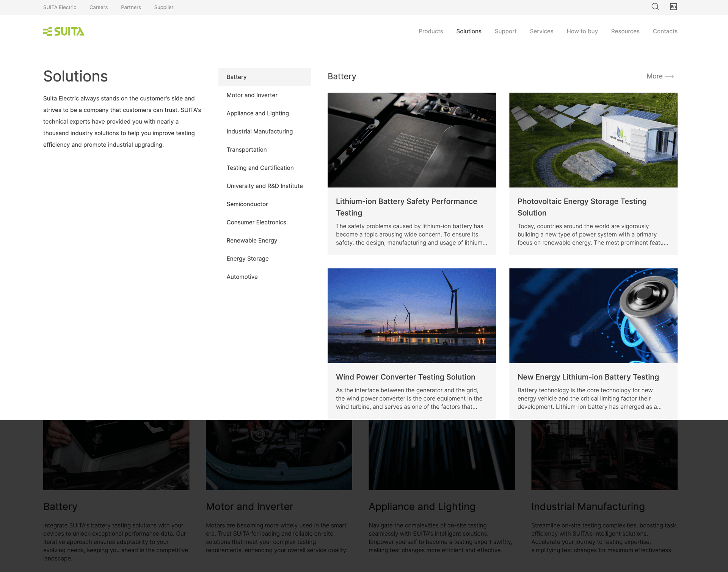The width and height of the screenshot is (728, 572).
Task: Open the Supplier link
Action: tap(164, 7)
